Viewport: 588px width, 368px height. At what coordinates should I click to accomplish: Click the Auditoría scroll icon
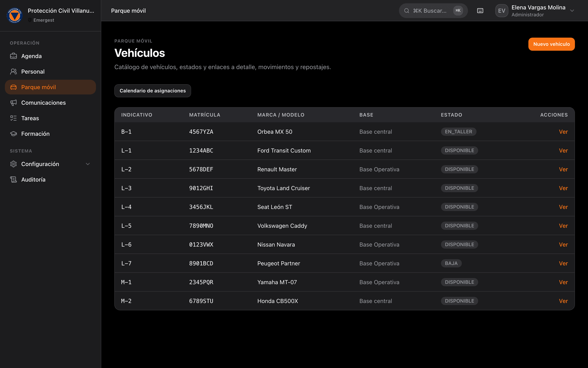click(x=14, y=180)
